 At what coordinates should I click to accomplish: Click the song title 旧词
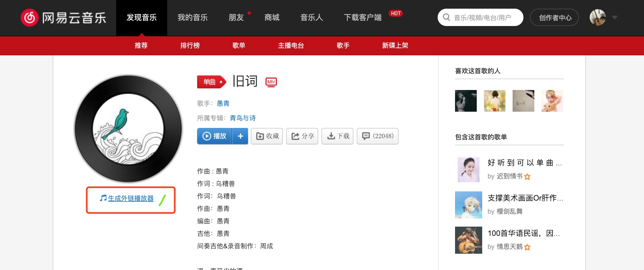pyautogui.click(x=245, y=81)
